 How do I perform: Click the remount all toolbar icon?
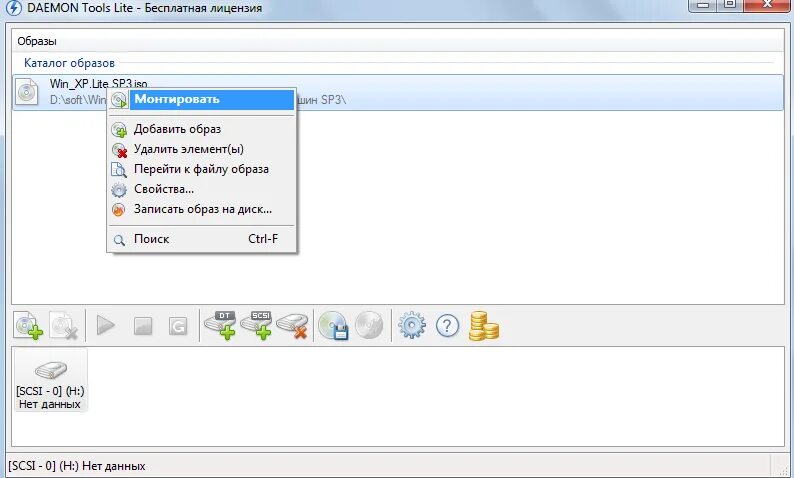pos(178,326)
